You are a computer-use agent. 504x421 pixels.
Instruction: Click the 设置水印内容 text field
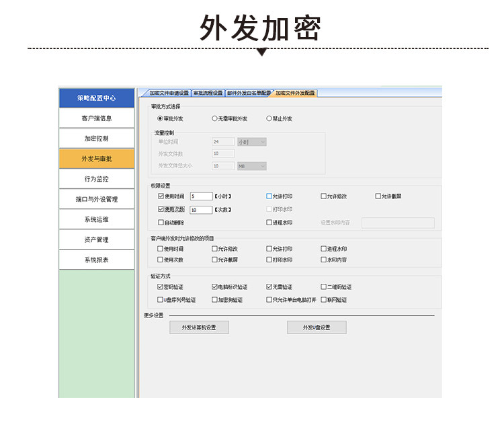tap(398, 223)
